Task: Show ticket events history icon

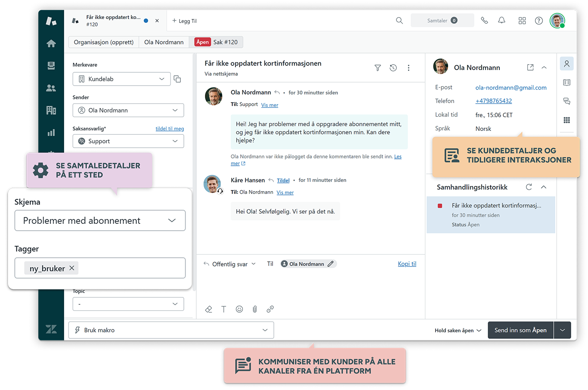Action: (393, 68)
